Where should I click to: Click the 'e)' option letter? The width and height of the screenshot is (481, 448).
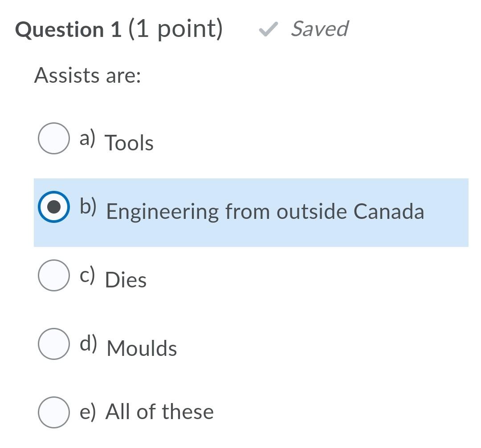88,411
